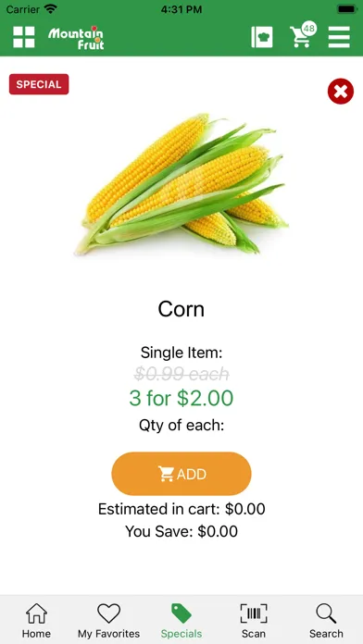Tap the 48 cart badge count
Image resolution: width=363 pixels, height=644 pixels.
[x=309, y=29]
